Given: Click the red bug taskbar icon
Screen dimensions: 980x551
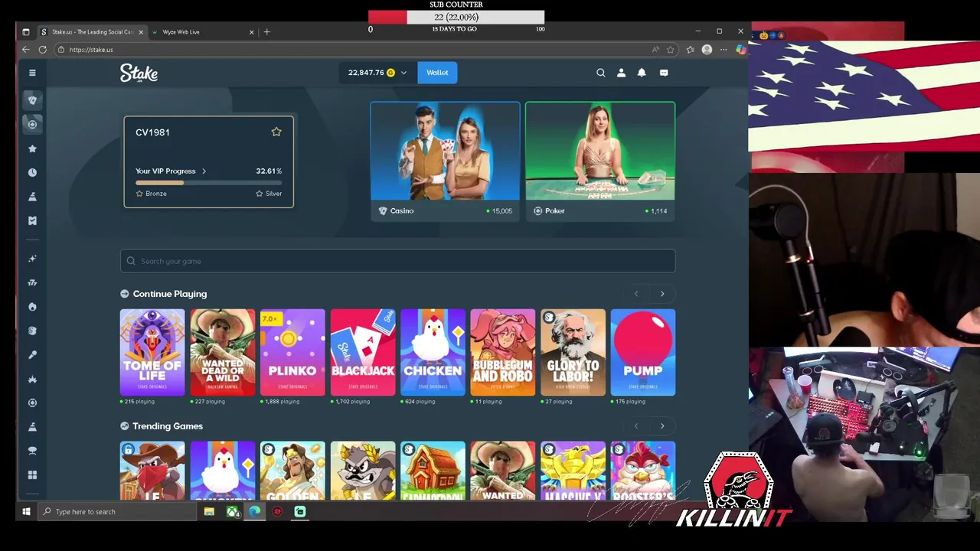Looking at the screenshot, I should 277,511.
